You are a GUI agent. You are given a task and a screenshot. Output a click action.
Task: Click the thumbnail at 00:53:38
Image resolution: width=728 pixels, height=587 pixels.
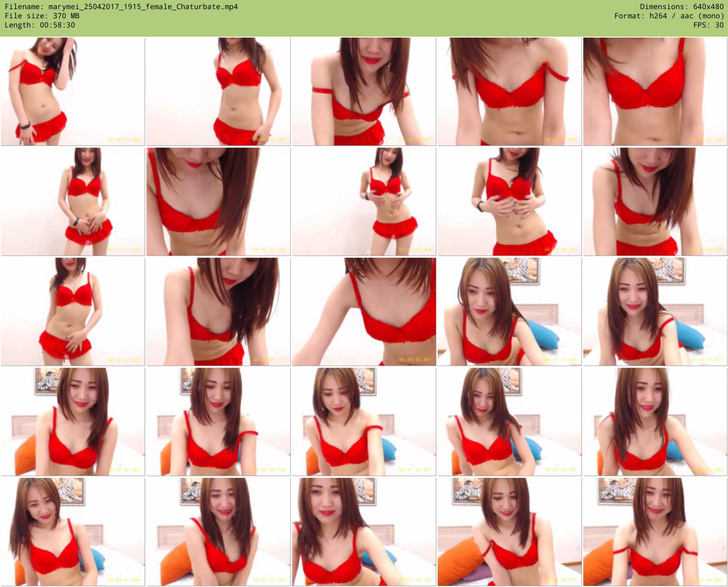point(364,532)
